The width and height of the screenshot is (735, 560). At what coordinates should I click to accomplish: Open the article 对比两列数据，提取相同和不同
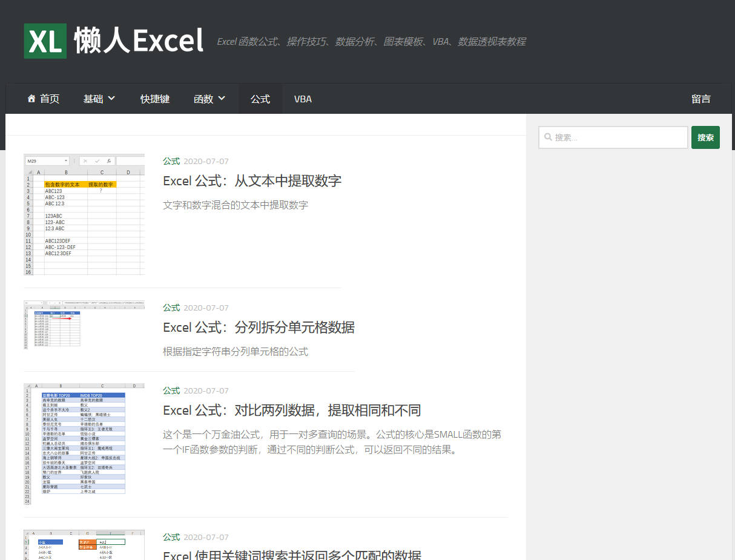pos(292,410)
